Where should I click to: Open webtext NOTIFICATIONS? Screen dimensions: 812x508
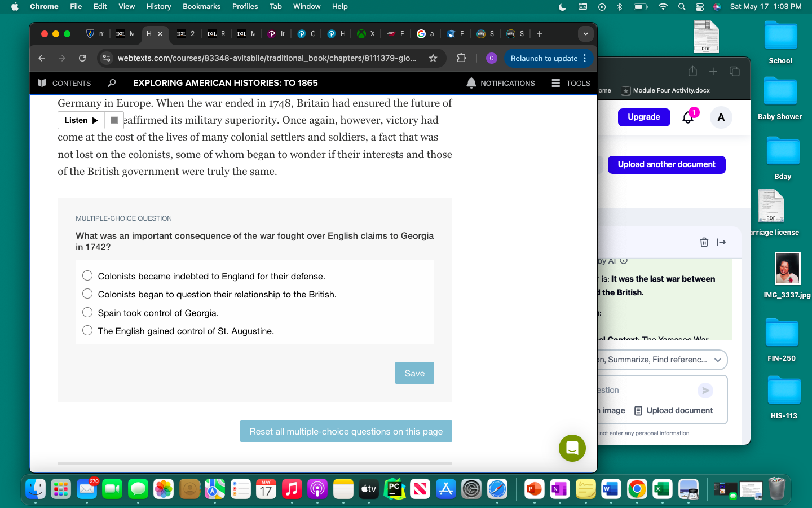(501, 83)
